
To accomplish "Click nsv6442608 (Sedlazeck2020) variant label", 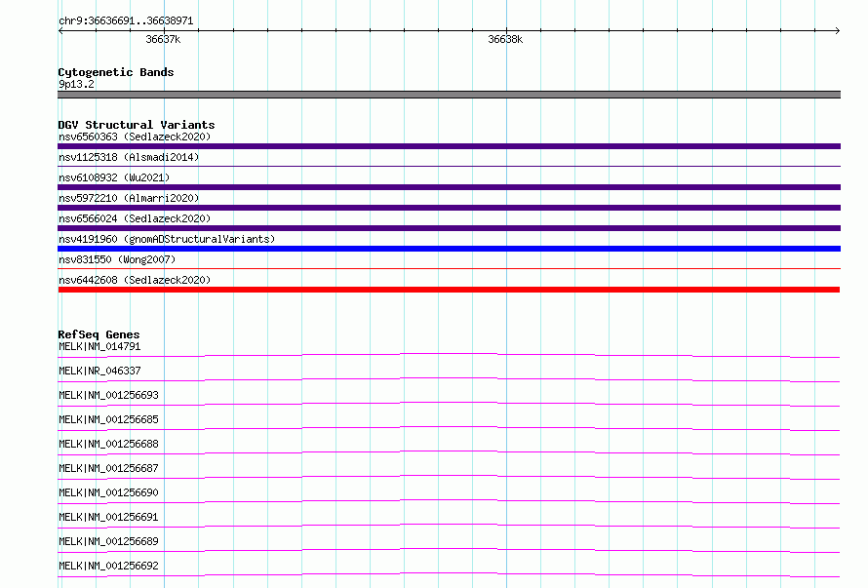I will (x=135, y=280).
